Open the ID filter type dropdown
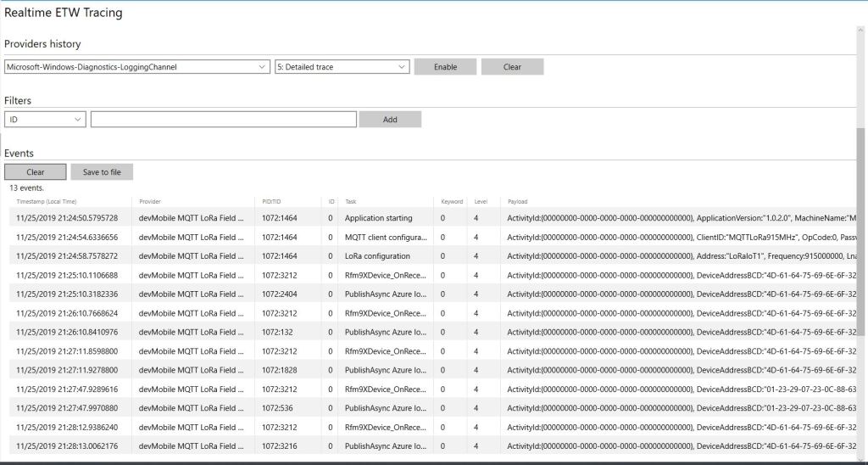This screenshot has height=465, width=868. 44,120
